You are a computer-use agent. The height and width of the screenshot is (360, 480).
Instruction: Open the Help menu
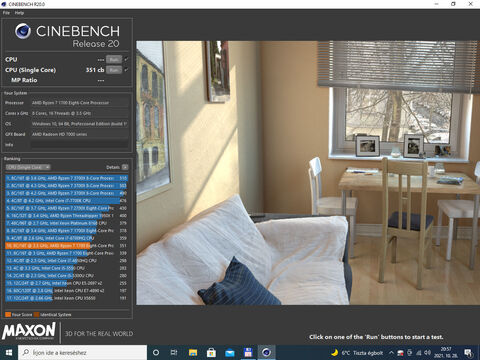(x=19, y=13)
